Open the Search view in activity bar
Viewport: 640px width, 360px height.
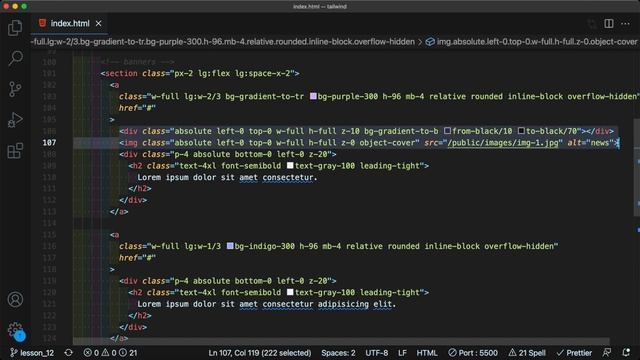click(x=15, y=58)
